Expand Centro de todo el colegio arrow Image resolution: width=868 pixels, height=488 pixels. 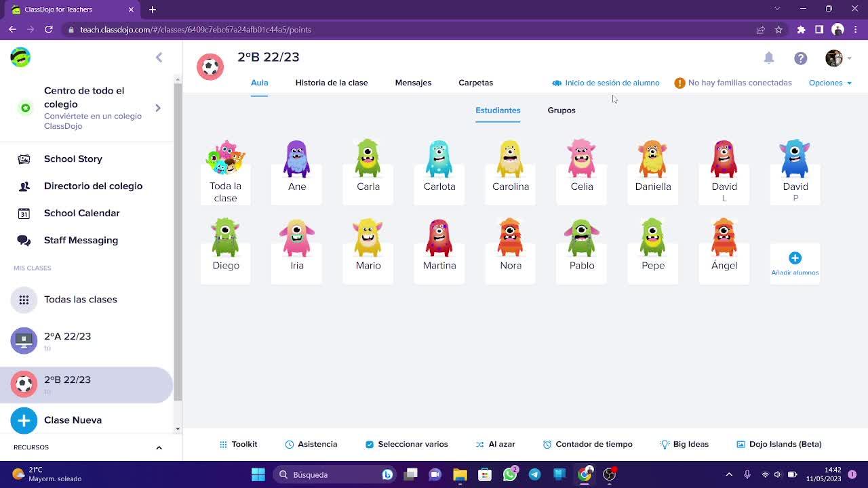pos(158,108)
